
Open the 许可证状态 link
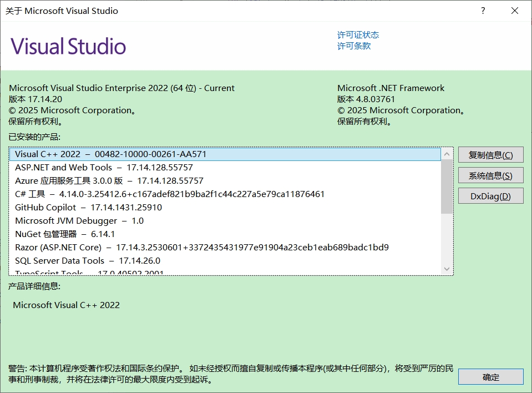[358, 35]
